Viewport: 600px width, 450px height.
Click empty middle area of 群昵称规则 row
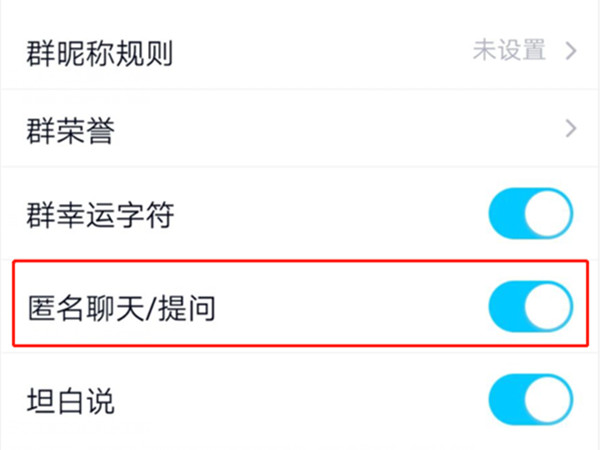click(320, 52)
